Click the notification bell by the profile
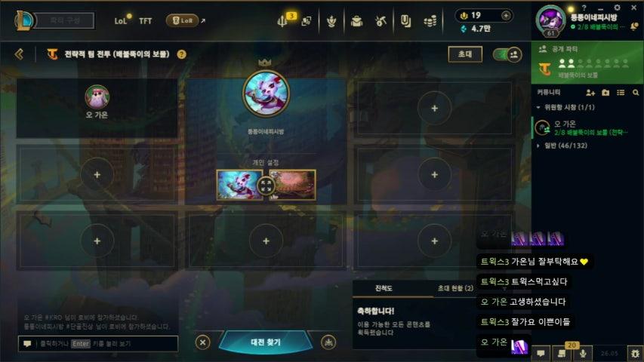Screen dimensions: 644x362 [634, 26]
